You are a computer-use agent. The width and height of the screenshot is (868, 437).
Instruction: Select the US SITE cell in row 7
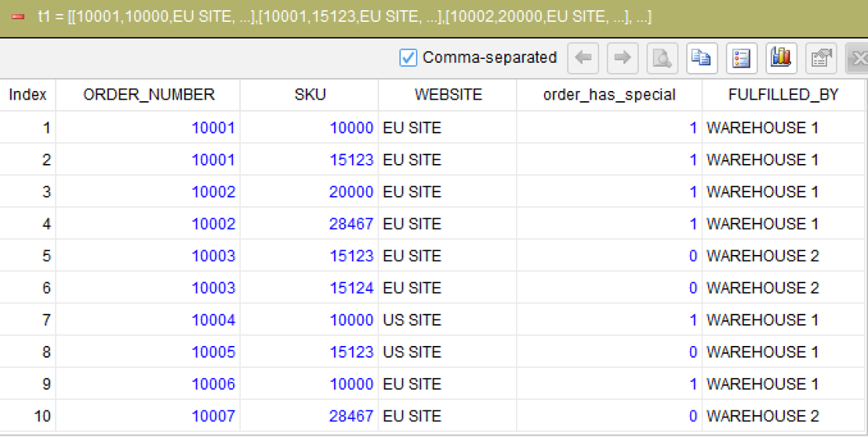(448, 319)
